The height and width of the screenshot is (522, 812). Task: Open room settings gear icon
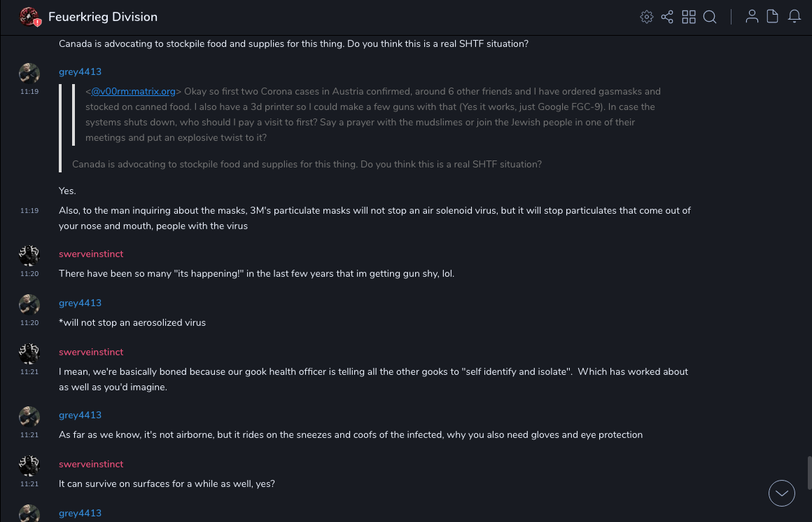coord(647,17)
